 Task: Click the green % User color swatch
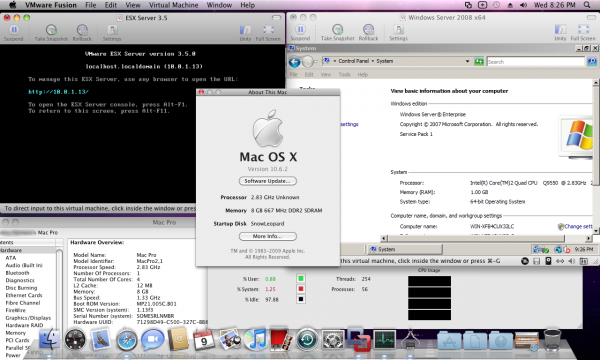click(x=301, y=279)
